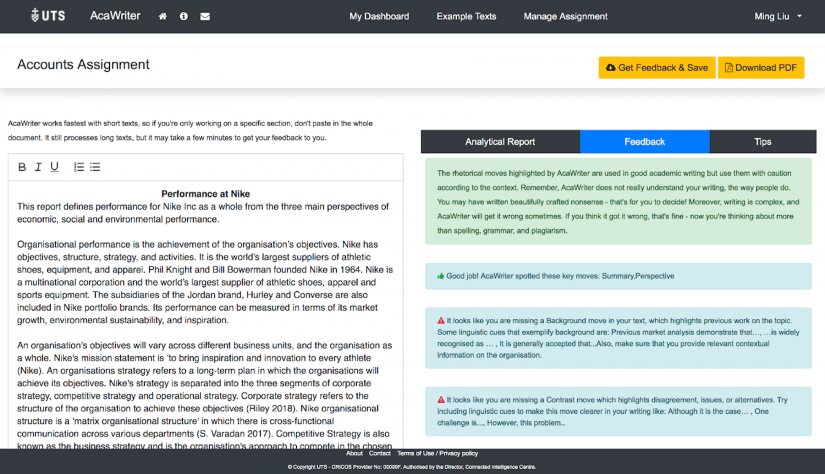
Task: Click the UTS copyright text in footer
Action: (412, 467)
